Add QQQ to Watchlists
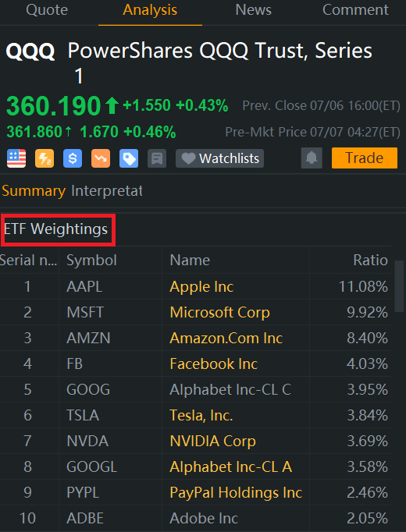 coord(219,158)
